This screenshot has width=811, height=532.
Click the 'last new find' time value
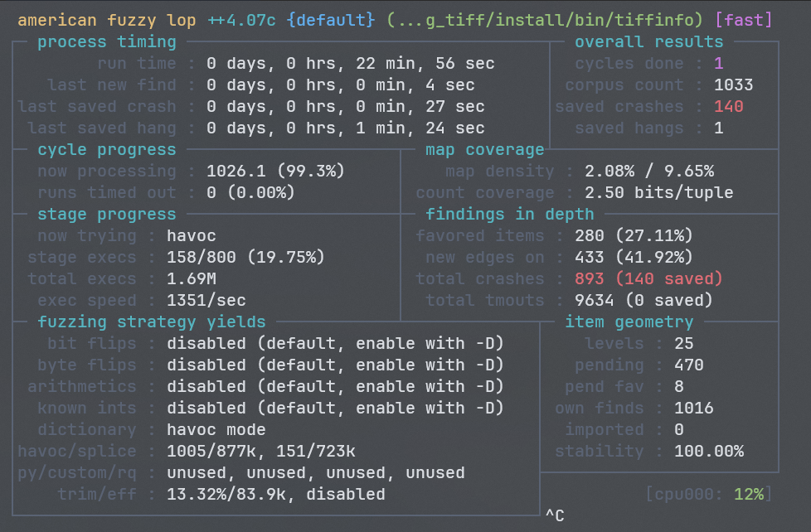coord(340,85)
